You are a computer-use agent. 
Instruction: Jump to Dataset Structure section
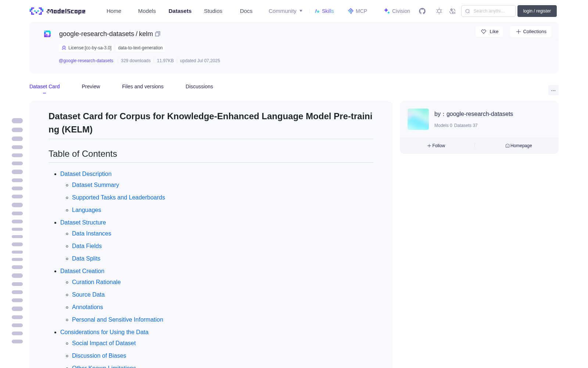pos(83,222)
